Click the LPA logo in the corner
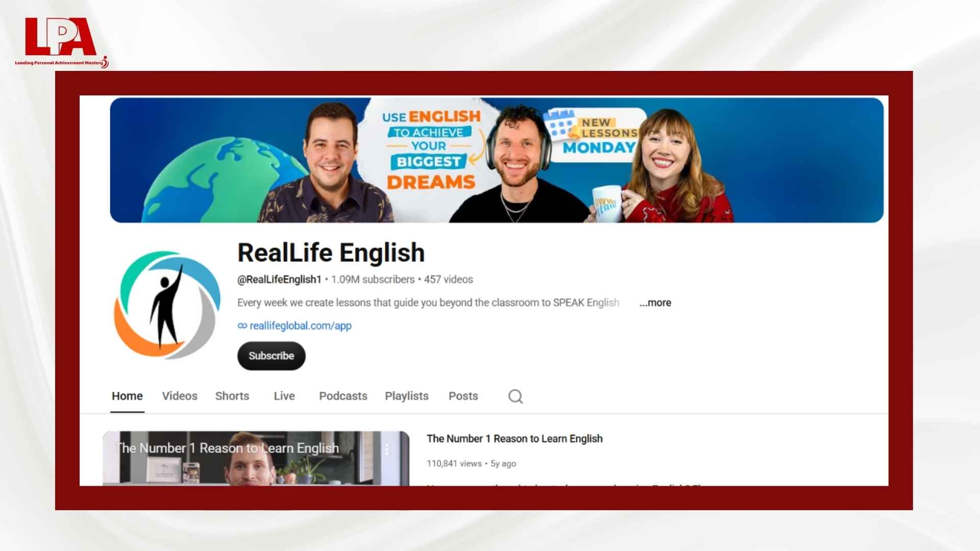The width and height of the screenshot is (980, 551). (x=61, y=42)
